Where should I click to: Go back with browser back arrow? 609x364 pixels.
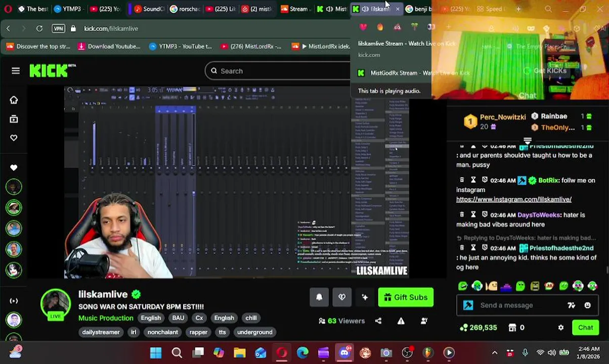[8, 29]
